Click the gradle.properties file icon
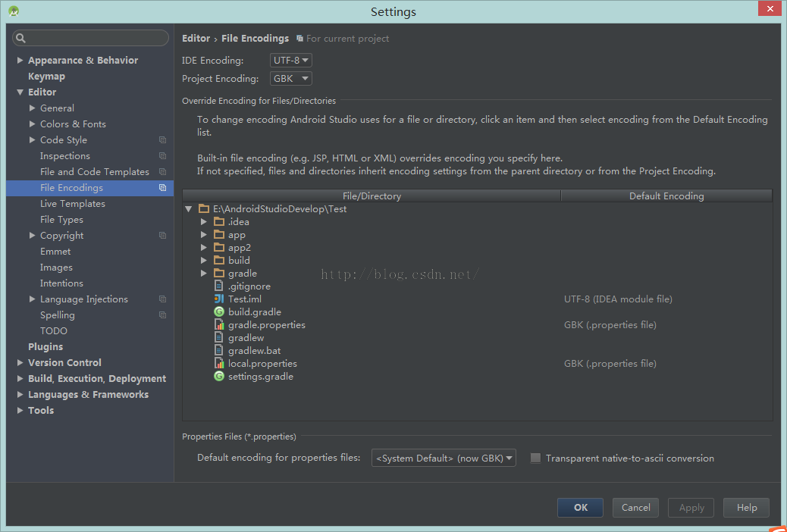 click(219, 325)
